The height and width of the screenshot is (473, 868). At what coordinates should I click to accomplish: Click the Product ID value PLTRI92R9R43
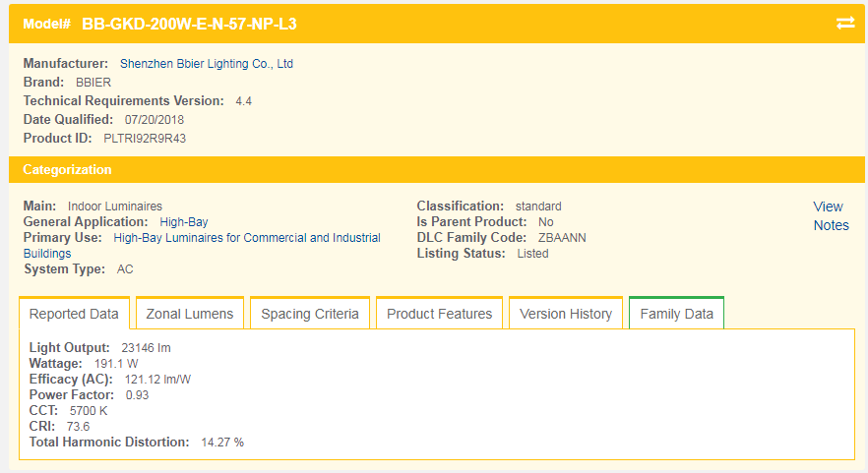[x=145, y=139]
